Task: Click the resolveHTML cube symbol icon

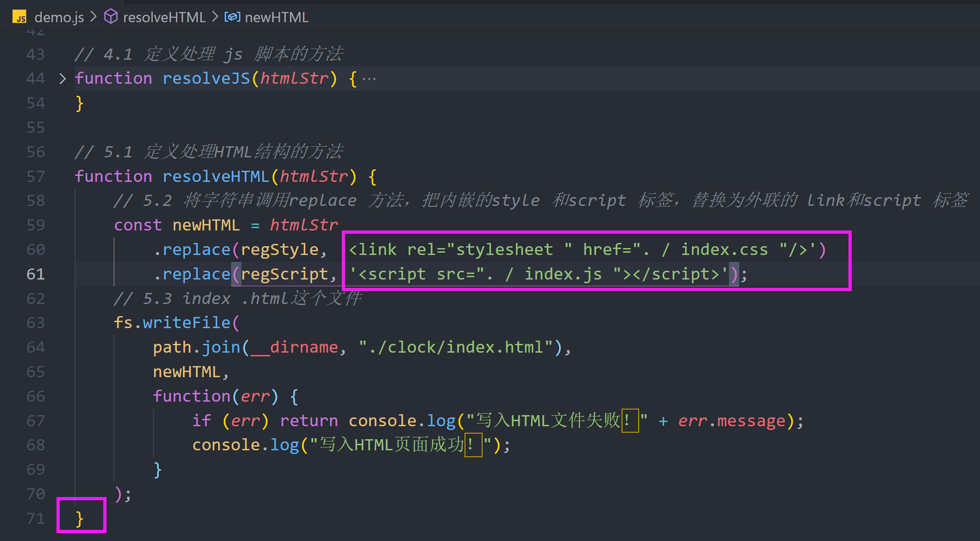Action: click(x=111, y=17)
